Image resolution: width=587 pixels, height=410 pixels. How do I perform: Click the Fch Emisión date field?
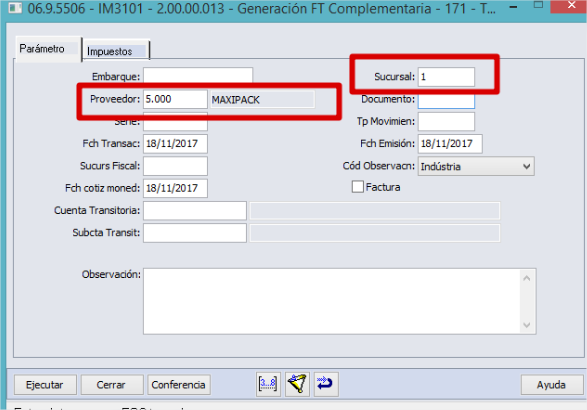[x=450, y=144]
